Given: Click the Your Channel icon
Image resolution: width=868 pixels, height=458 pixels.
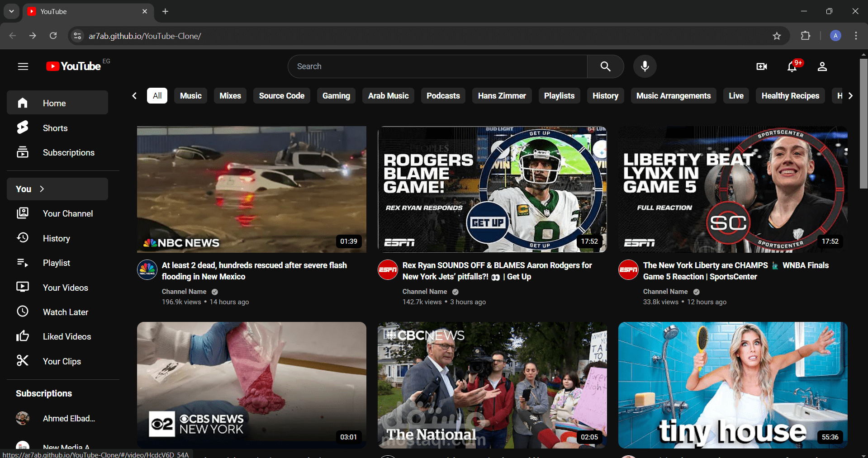Looking at the screenshot, I should click(23, 213).
